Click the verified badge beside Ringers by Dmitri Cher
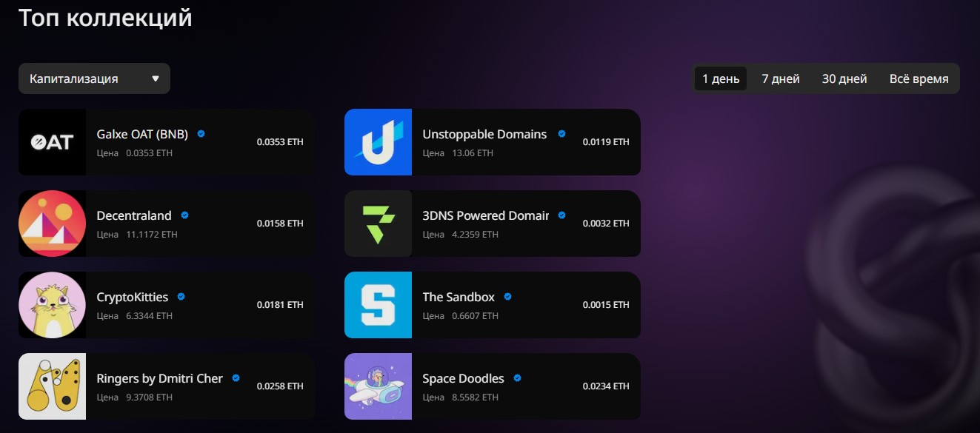The width and height of the screenshot is (980, 433). [x=236, y=378]
